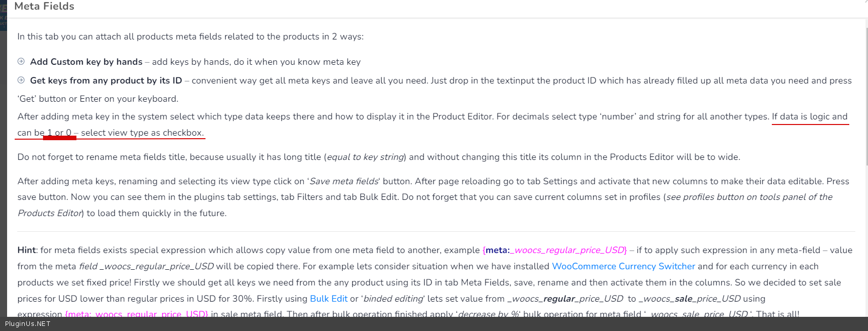Click the arrow bullet beside Add Custom key
This screenshot has width=868, height=331.
(x=21, y=61)
